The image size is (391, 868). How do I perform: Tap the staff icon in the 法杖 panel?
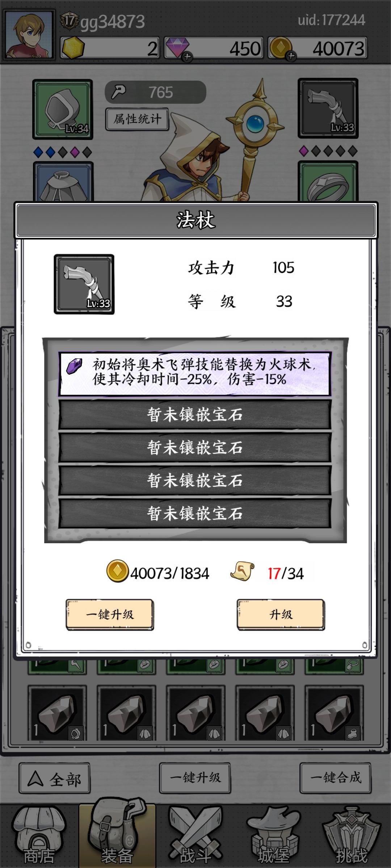coord(84,284)
